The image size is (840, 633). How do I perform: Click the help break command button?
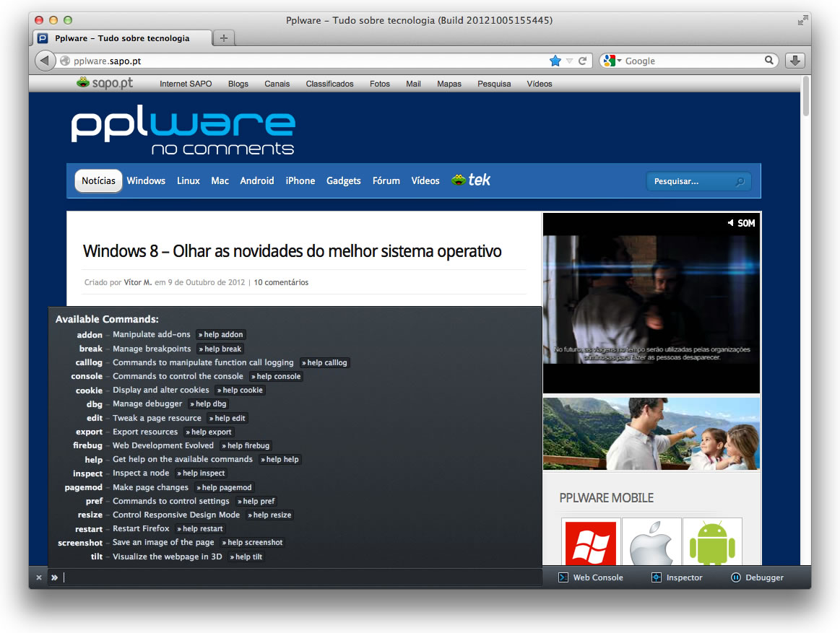click(220, 349)
